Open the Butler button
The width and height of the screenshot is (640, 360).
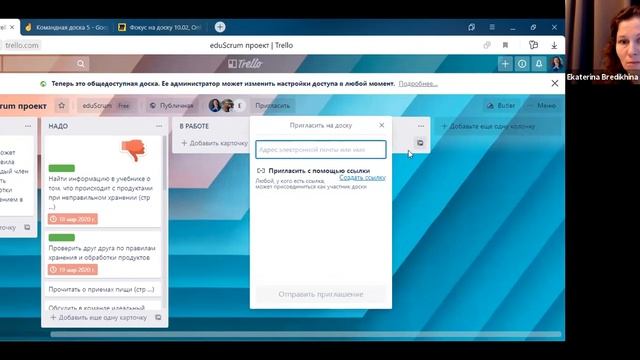tap(501, 106)
